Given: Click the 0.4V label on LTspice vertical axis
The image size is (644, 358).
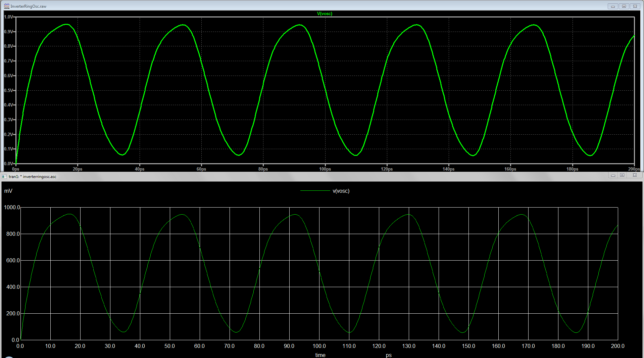Looking at the screenshot, I should coord(8,105).
